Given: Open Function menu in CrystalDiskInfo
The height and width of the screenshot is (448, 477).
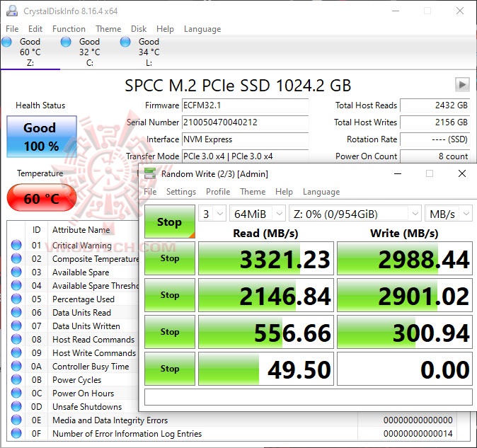Looking at the screenshot, I should click(x=69, y=29).
